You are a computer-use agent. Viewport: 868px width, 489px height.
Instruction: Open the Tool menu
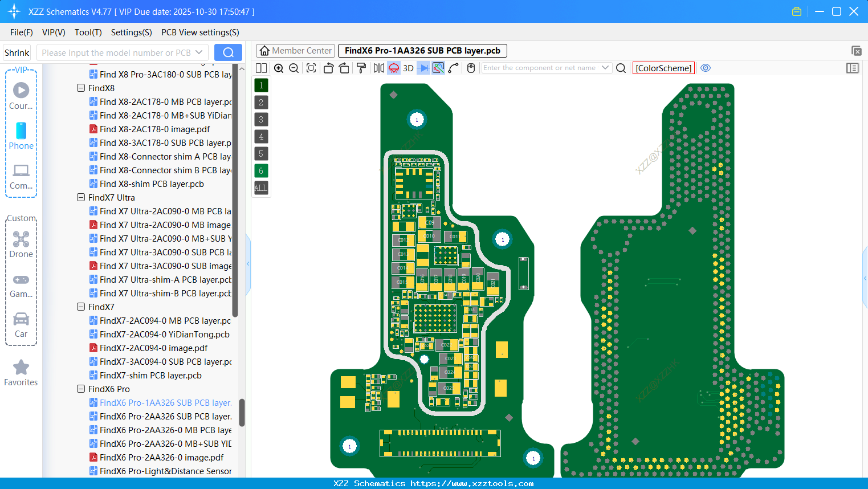click(x=88, y=32)
